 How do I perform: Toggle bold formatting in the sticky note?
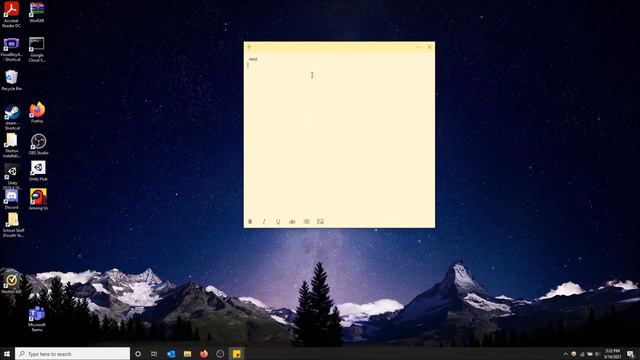pyautogui.click(x=250, y=222)
